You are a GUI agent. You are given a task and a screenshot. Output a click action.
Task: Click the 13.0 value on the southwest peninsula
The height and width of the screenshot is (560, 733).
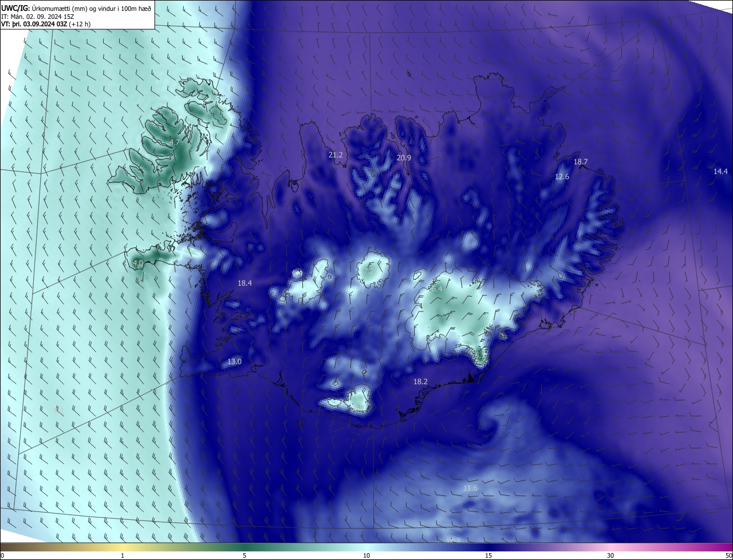coord(235,362)
